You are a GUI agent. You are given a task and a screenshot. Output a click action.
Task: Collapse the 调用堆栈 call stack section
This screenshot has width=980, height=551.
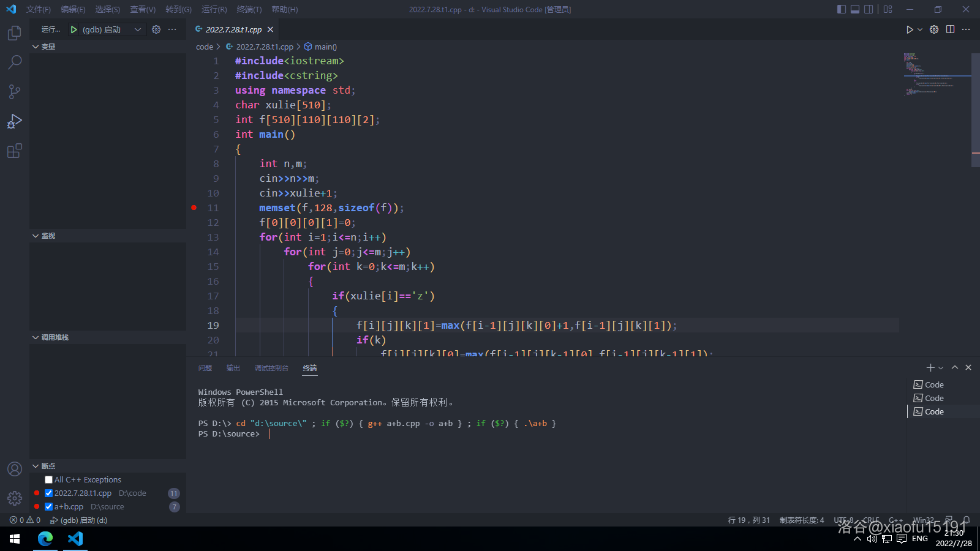pos(108,337)
